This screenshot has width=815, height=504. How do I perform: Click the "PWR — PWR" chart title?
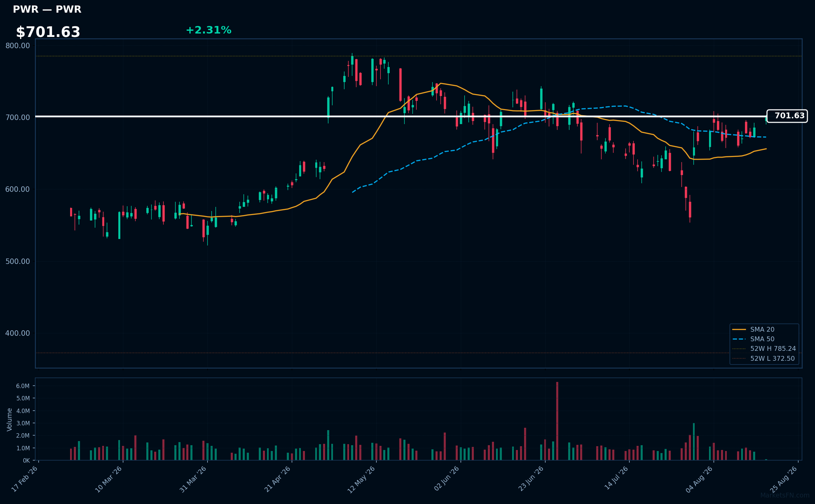point(47,10)
